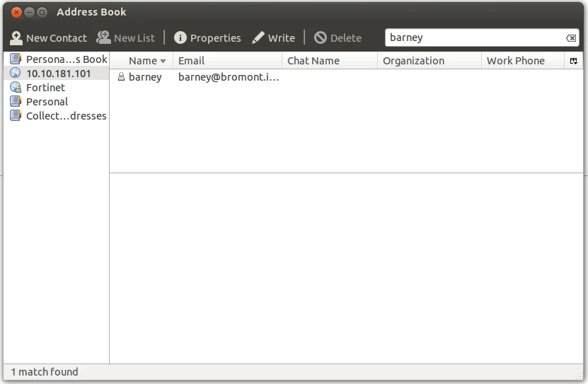Open contact Properties from toolbar
The width and height of the screenshot is (588, 384).
207,38
